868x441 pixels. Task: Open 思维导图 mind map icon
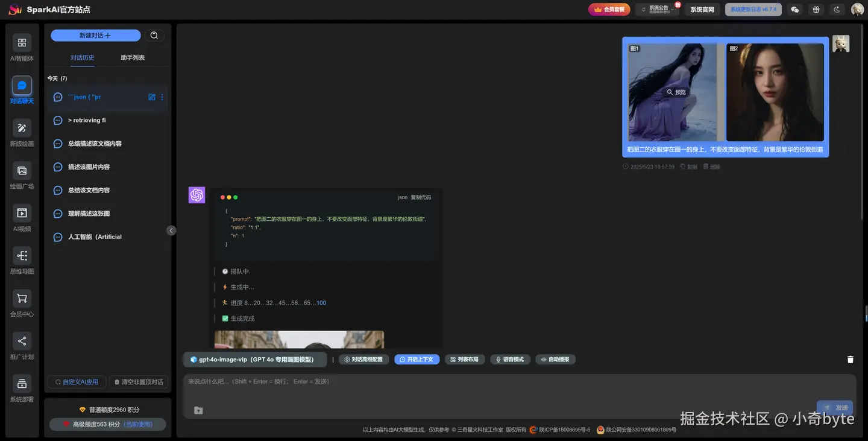tap(22, 256)
